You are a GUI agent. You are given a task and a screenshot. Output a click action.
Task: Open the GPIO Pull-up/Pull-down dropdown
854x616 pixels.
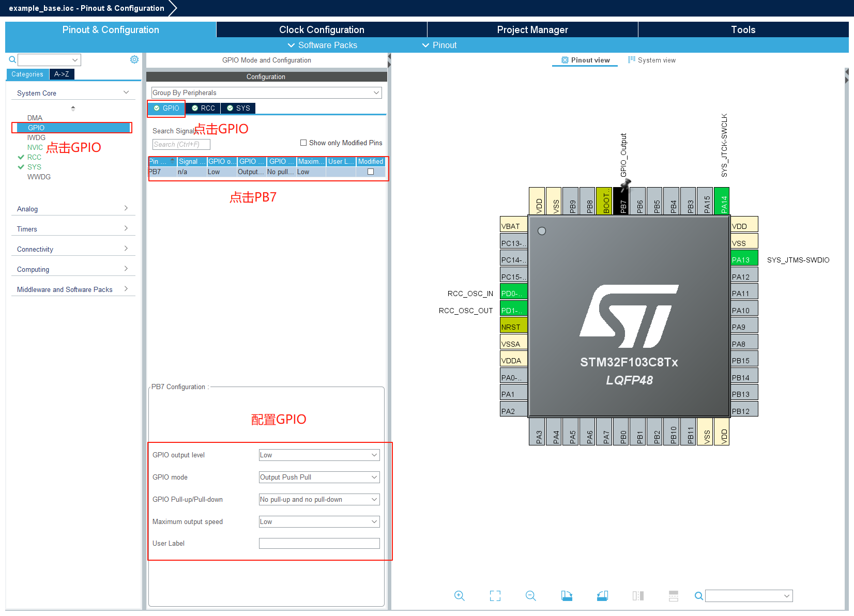click(319, 499)
